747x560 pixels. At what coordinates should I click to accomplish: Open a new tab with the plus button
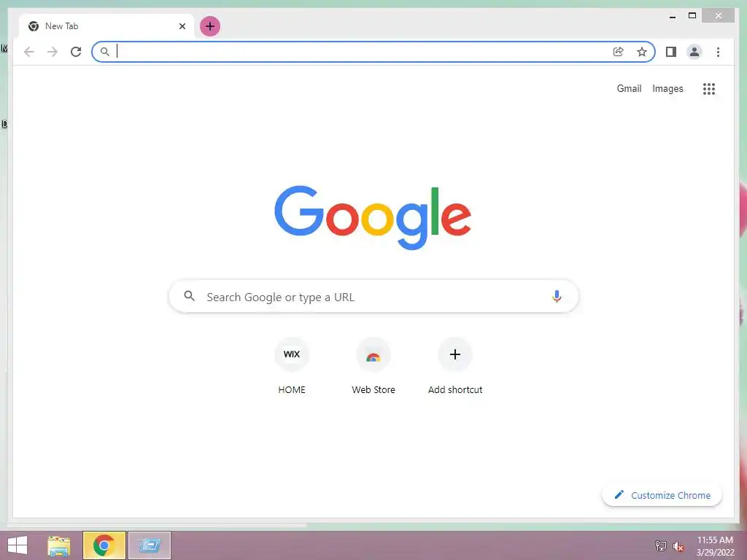click(x=209, y=26)
